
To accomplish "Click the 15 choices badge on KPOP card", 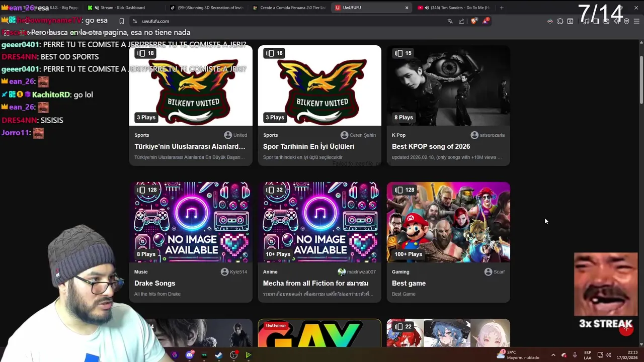I will pos(403,53).
